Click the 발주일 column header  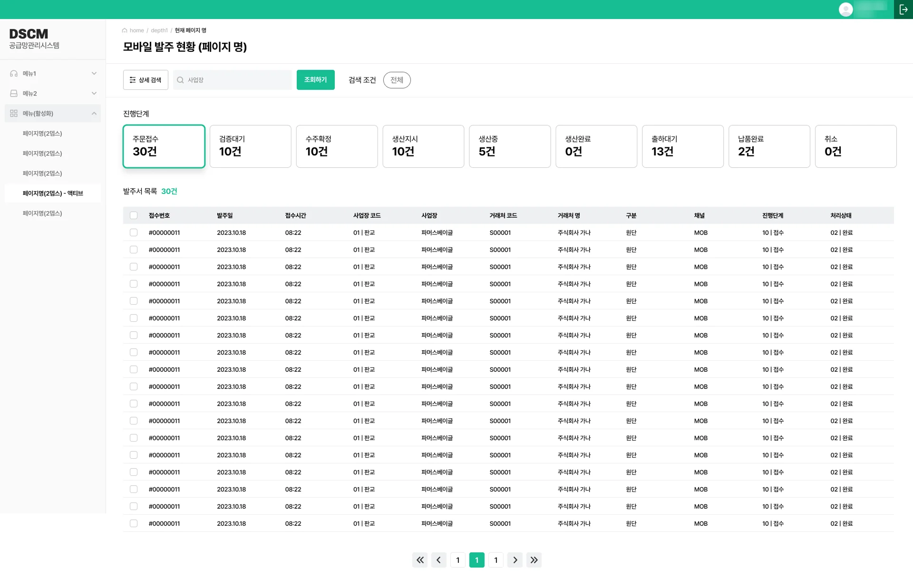coord(225,215)
